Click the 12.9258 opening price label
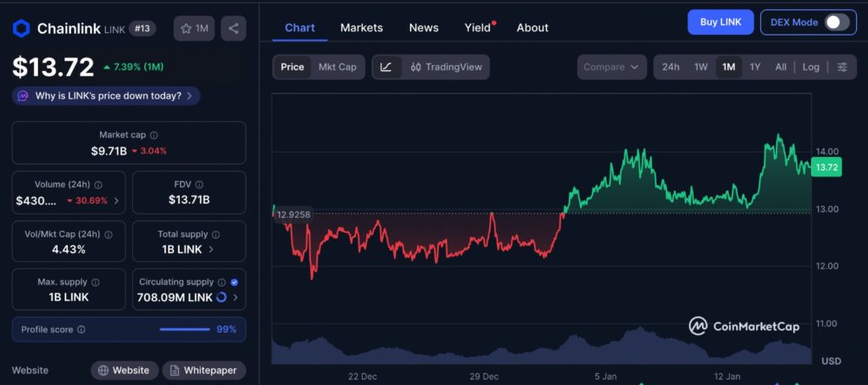The width and height of the screenshot is (868, 385). click(293, 215)
